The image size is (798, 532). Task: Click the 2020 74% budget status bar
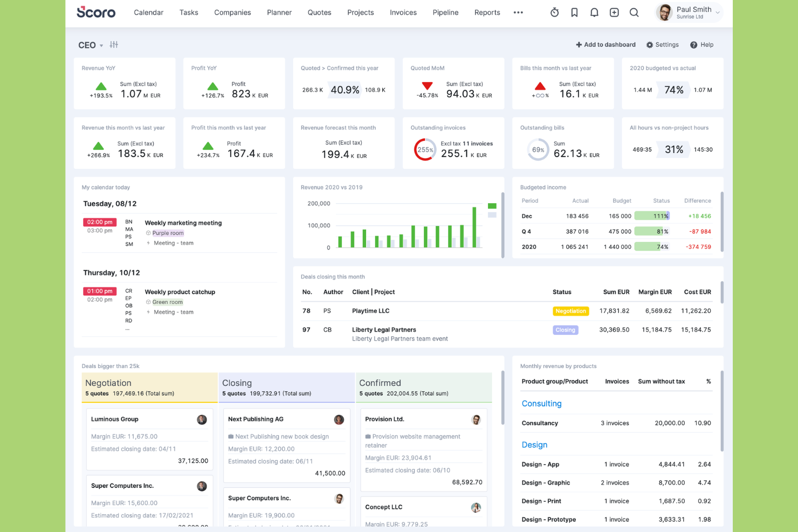[x=652, y=247]
